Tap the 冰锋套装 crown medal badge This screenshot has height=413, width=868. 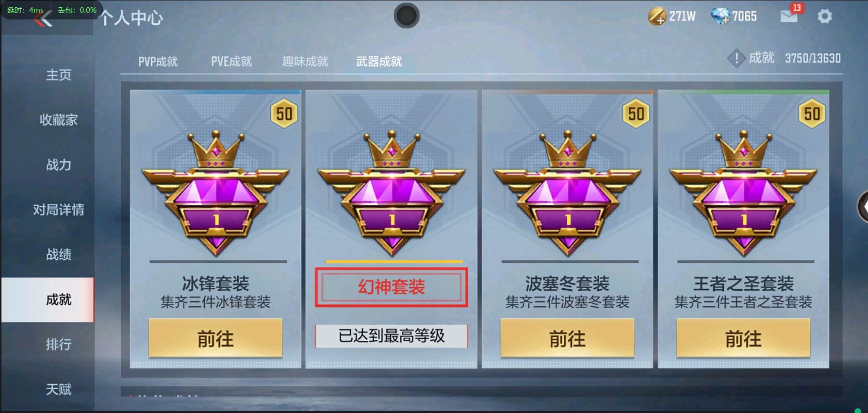point(215,193)
